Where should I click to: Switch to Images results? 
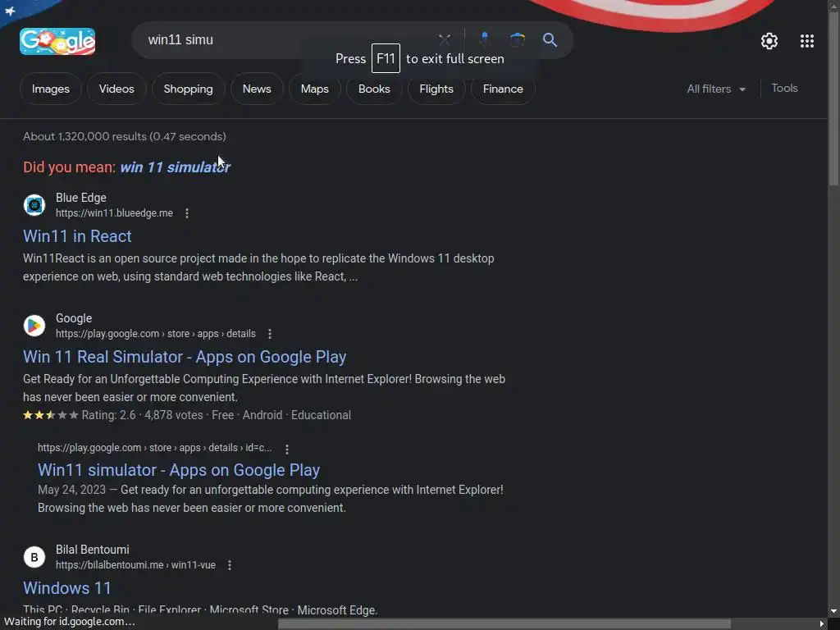pyautogui.click(x=50, y=89)
